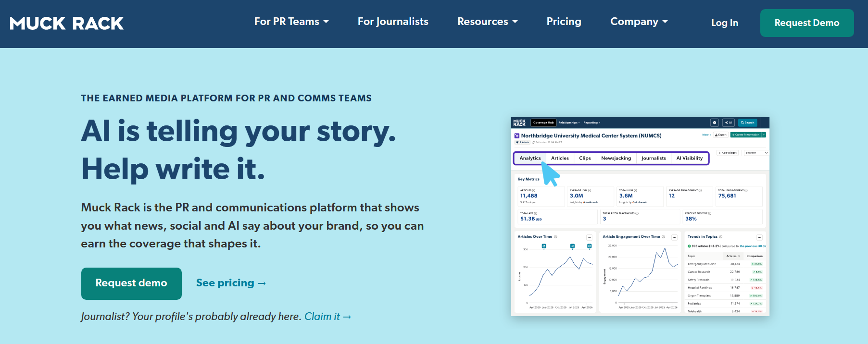
Task: Select the "Help write it." headline line
Action: (173, 169)
